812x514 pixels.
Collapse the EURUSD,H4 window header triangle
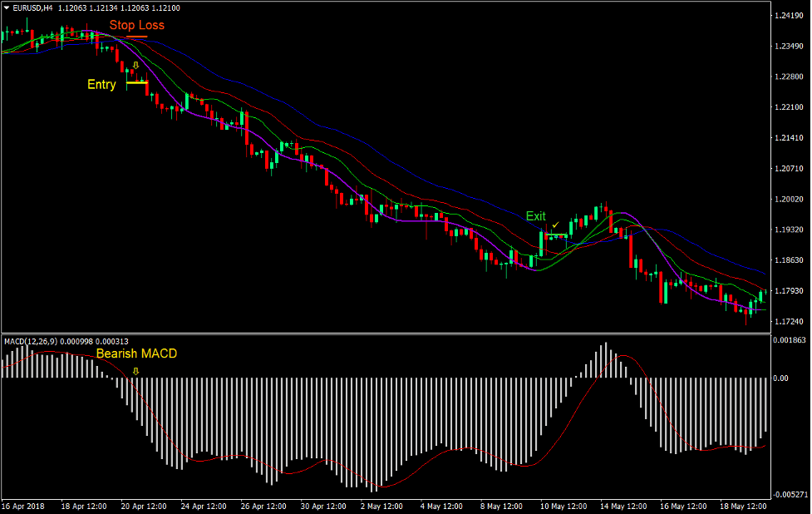pos(7,6)
